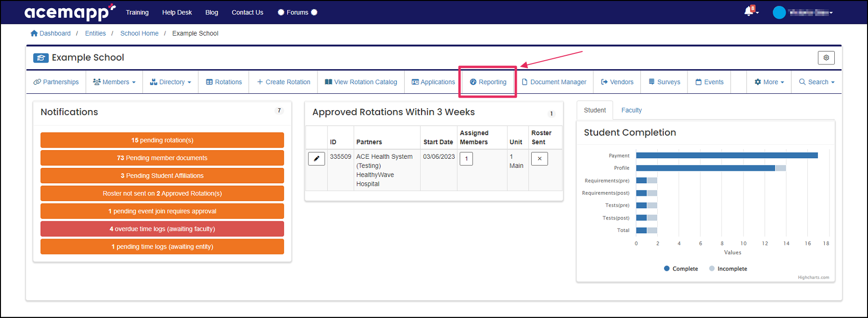Click the Rotations table icon
Image resolution: width=868 pixels, height=318 pixels.
tap(209, 82)
